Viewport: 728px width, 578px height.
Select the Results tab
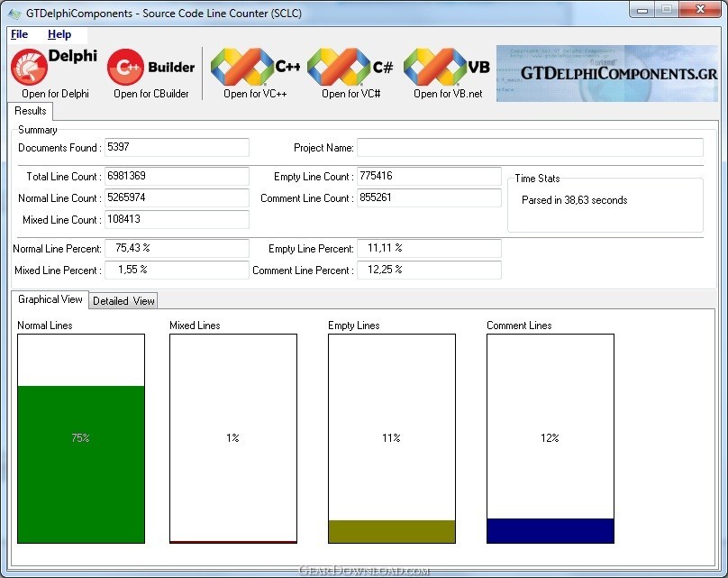pyautogui.click(x=31, y=111)
